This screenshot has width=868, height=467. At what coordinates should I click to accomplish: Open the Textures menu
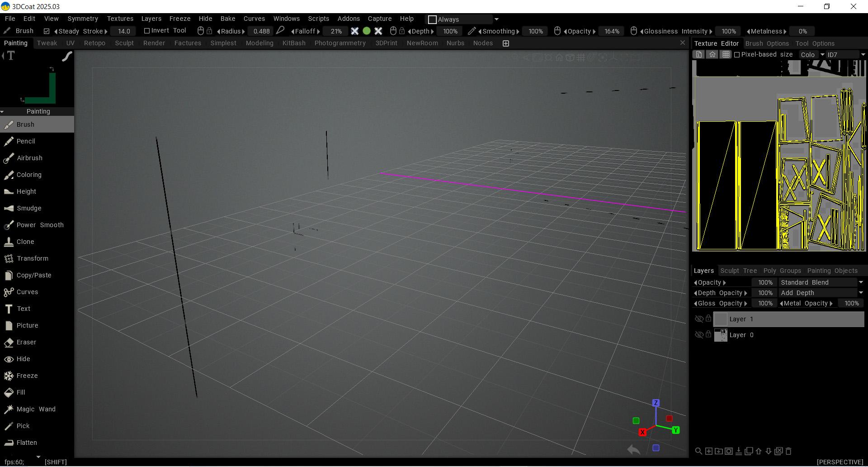pos(120,19)
